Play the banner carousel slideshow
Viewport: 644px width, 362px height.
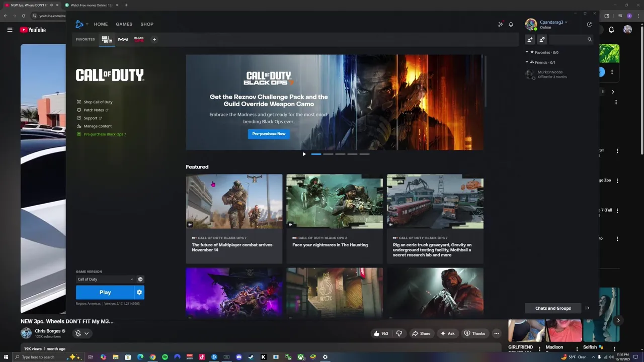tap(304, 154)
